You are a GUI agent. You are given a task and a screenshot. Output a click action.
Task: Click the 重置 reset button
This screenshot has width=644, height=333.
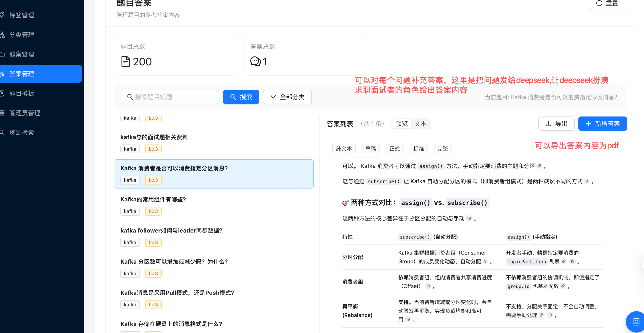(607, 4)
